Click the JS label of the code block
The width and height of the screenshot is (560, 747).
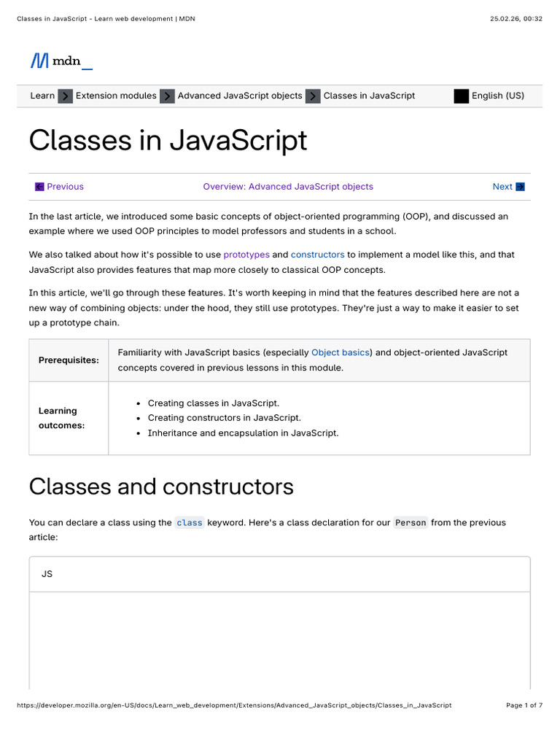pyautogui.click(x=47, y=574)
